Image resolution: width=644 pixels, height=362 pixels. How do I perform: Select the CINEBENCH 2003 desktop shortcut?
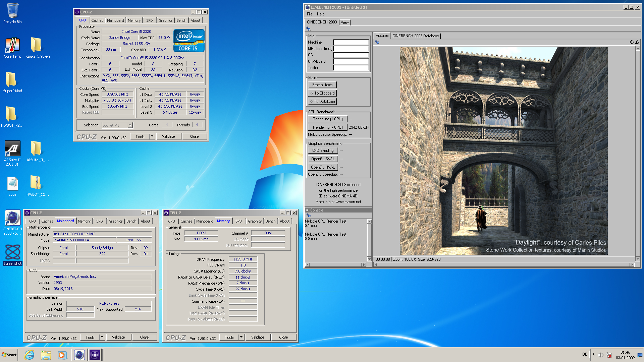[12, 223]
